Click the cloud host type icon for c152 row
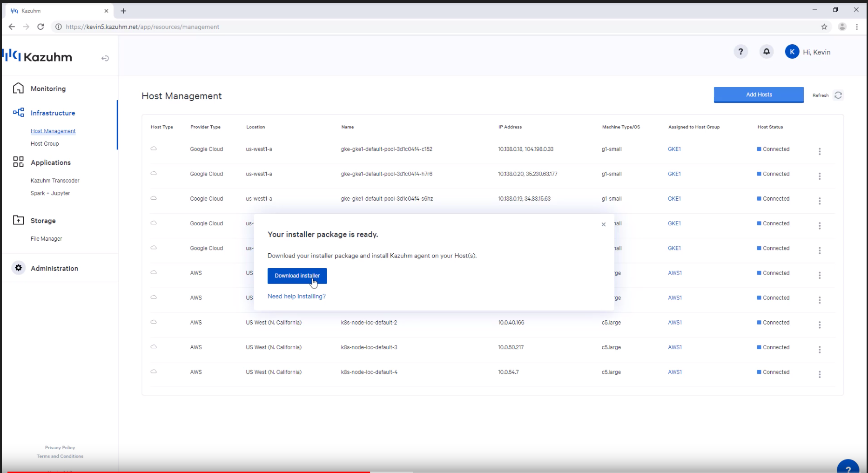 pos(154,149)
